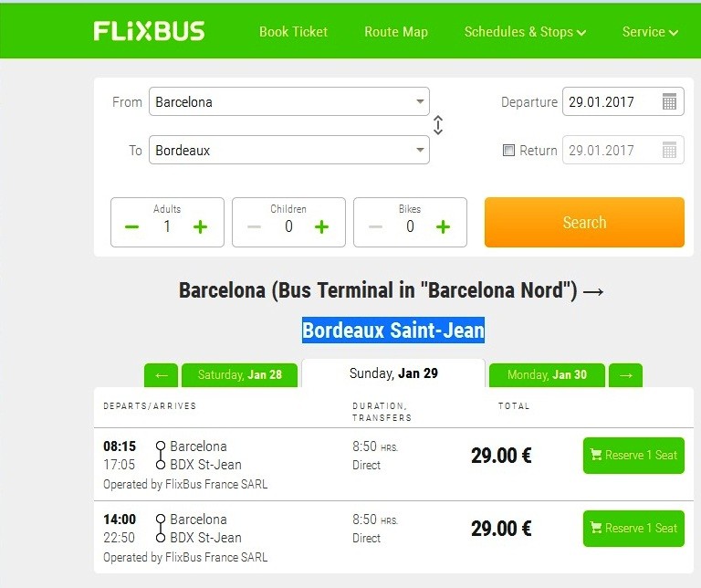Open the Service menu
The width and height of the screenshot is (701, 588).
650,32
